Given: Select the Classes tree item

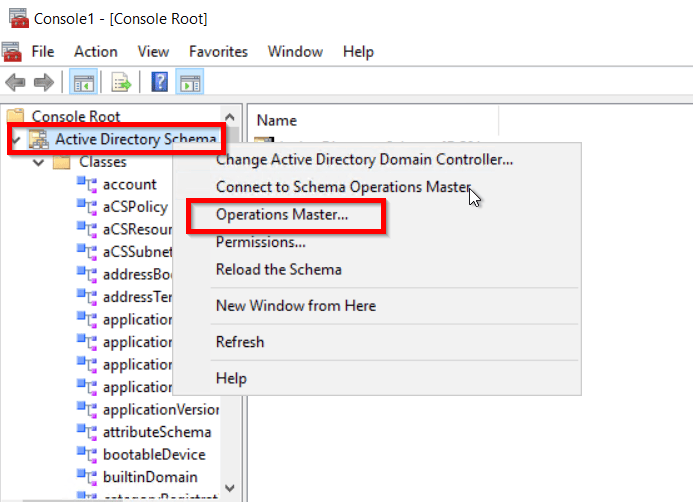Looking at the screenshot, I should pyautogui.click(x=103, y=162).
